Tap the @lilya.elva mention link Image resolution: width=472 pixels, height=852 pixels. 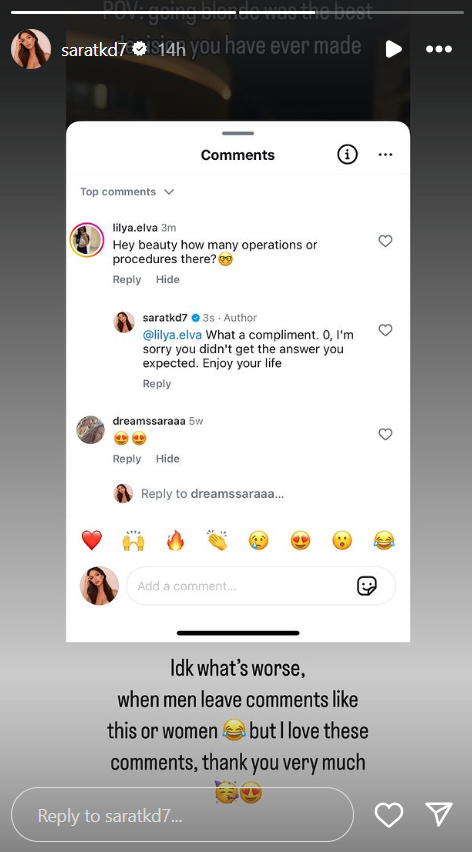[x=172, y=335]
